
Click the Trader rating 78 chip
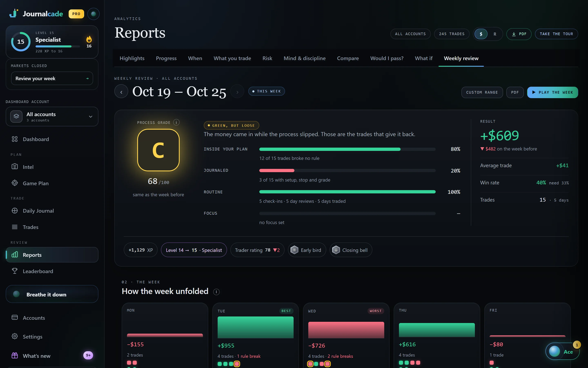coord(257,250)
